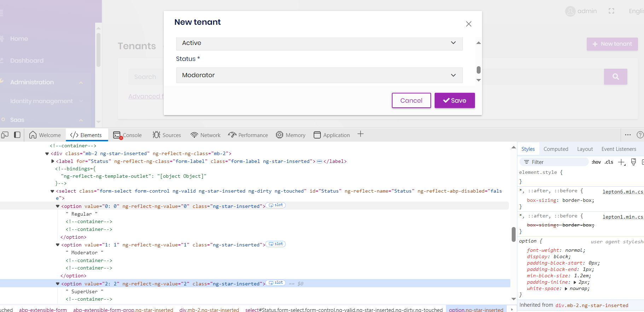Open the dropdown showing Active

coord(319,43)
